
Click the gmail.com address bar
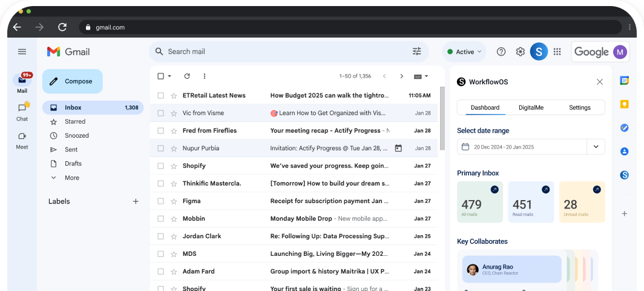(x=350, y=27)
